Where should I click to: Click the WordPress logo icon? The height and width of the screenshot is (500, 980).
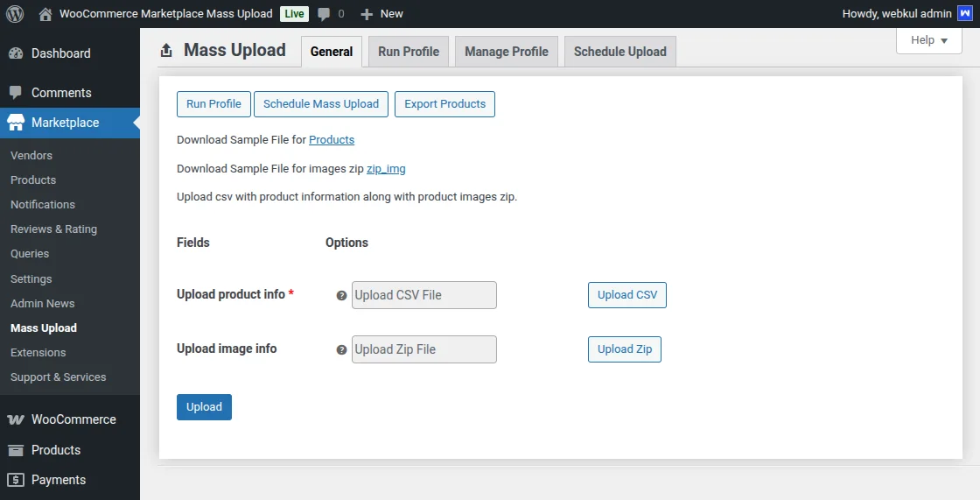(x=14, y=14)
